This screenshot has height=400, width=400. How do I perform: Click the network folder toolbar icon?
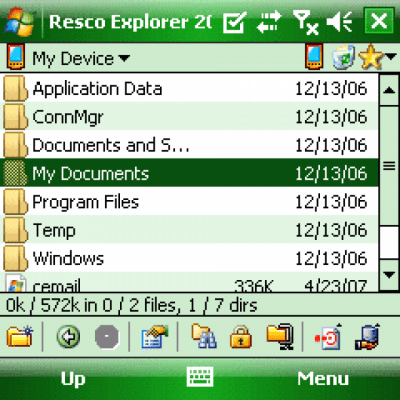coord(280,336)
